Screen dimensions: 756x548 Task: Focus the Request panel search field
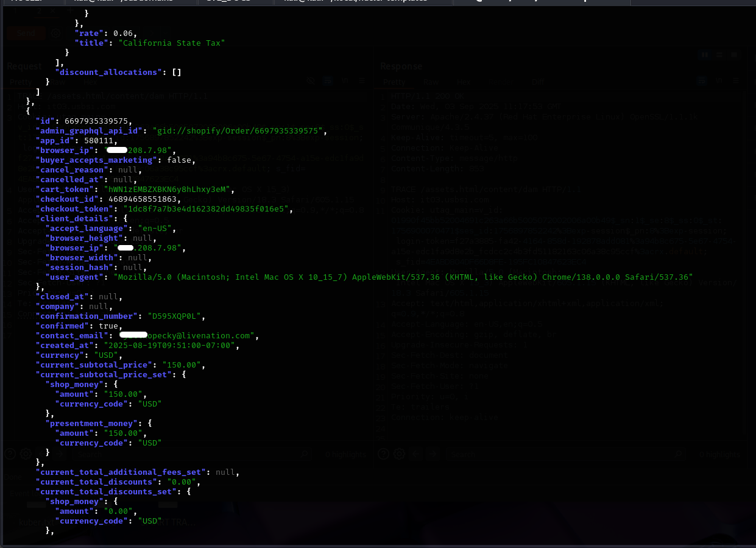(192, 454)
